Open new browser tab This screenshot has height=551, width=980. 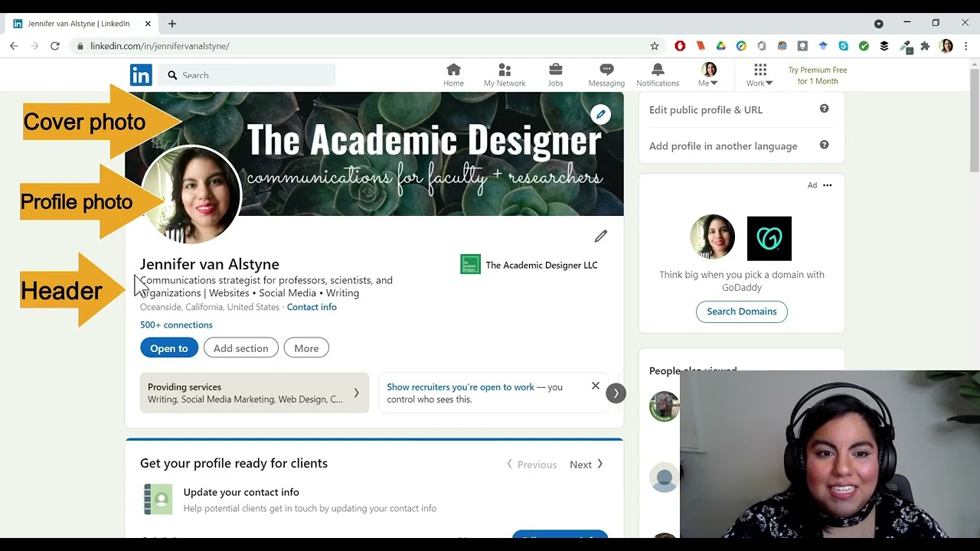pos(172,24)
